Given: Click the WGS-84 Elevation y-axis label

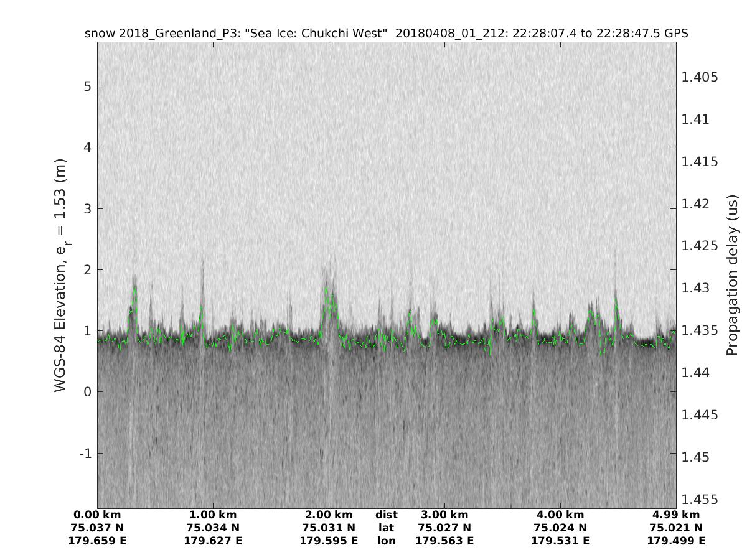Looking at the screenshot, I should [60, 274].
